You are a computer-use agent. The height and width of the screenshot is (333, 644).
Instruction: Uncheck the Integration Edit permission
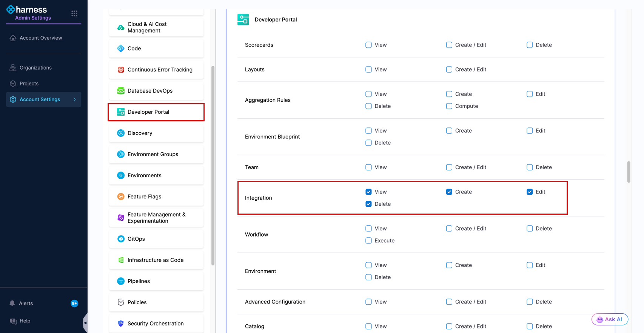(530, 192)
